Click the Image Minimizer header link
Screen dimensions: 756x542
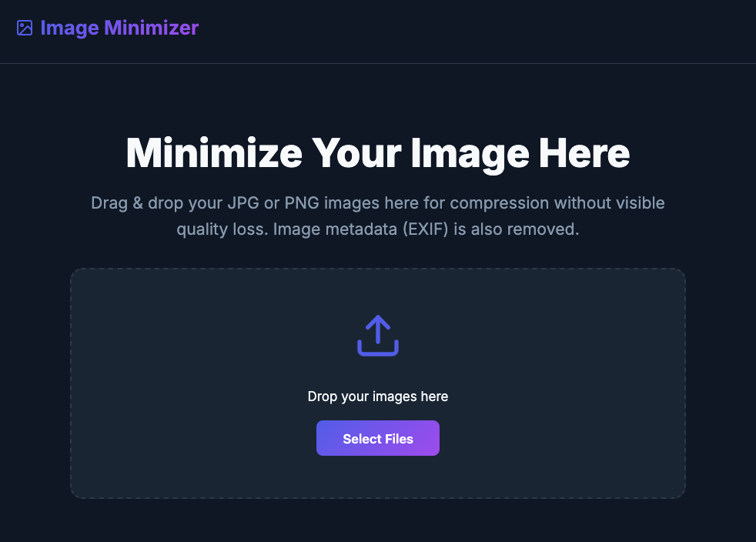tap(108, 28)
